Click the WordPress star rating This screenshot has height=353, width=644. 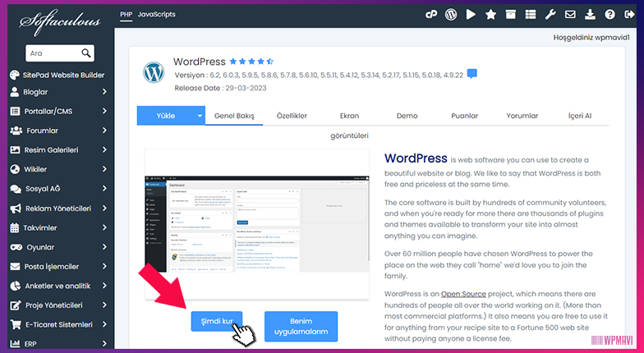(251, 62)
